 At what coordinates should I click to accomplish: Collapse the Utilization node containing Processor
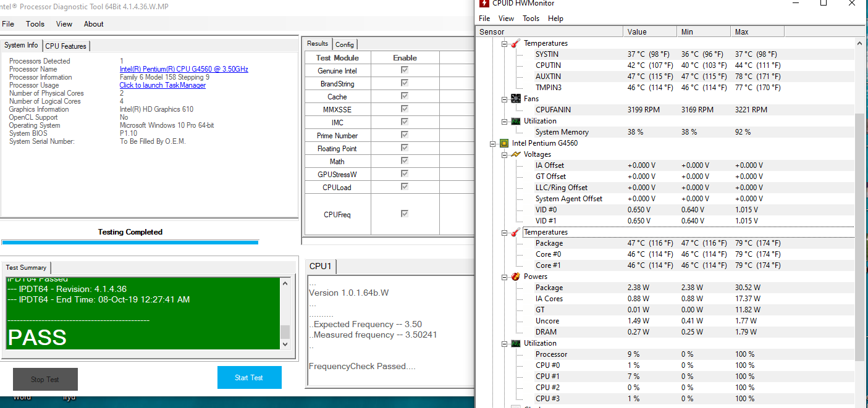click(x=504, y=344)
